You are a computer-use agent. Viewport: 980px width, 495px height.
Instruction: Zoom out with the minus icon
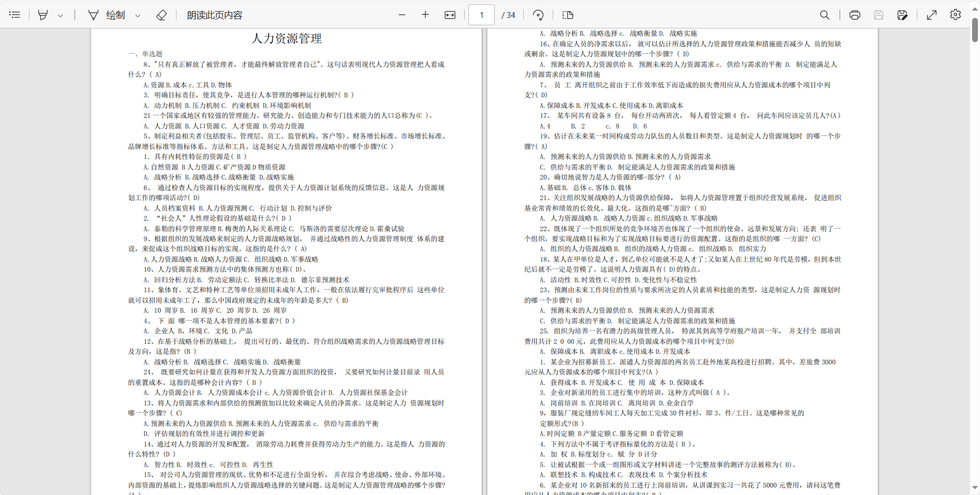[402, 15]
